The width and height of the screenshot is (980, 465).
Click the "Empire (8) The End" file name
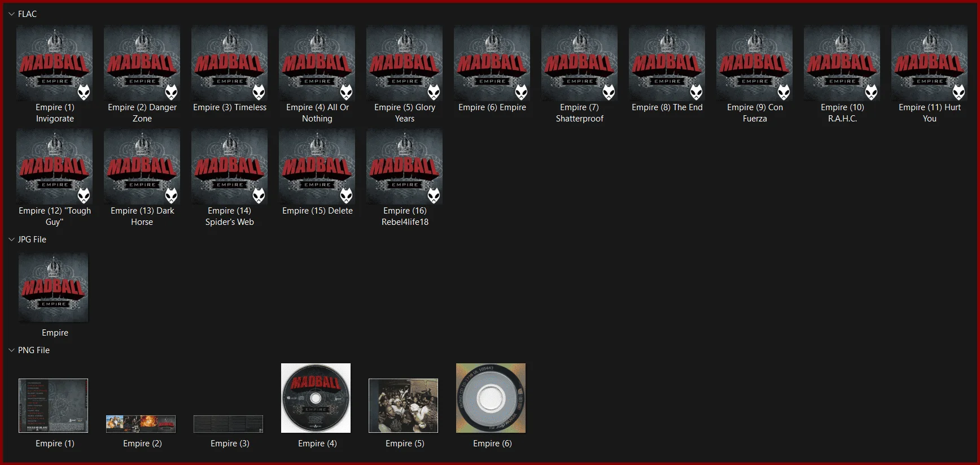[667, 107]
